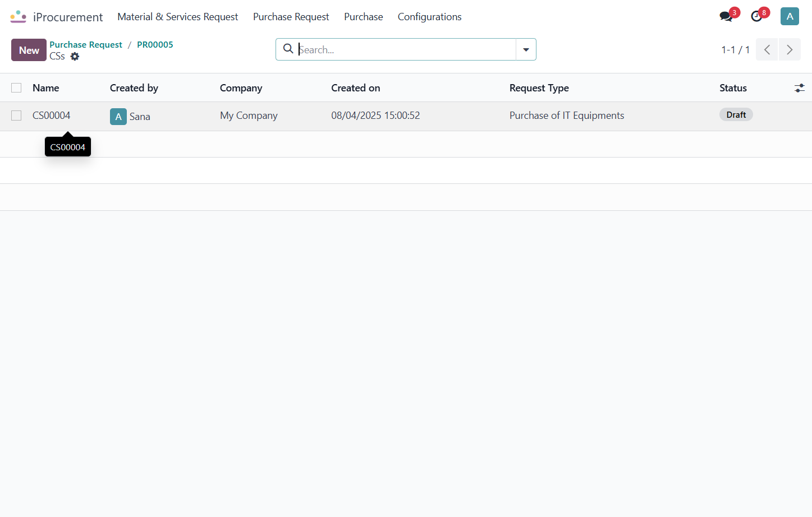Go to the previous page arrow
This screenshot has height=517, width=812.
(767, 49)
